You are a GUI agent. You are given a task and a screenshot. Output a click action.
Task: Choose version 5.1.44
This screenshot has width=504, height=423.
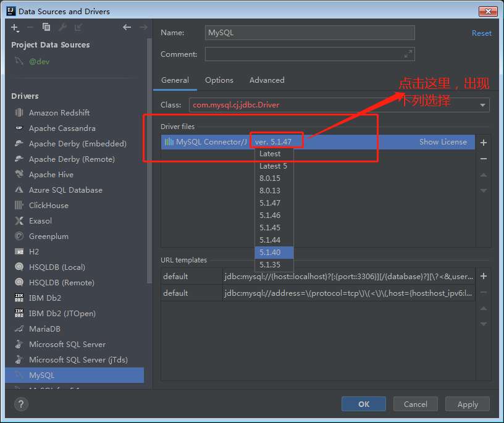(274, 240)
